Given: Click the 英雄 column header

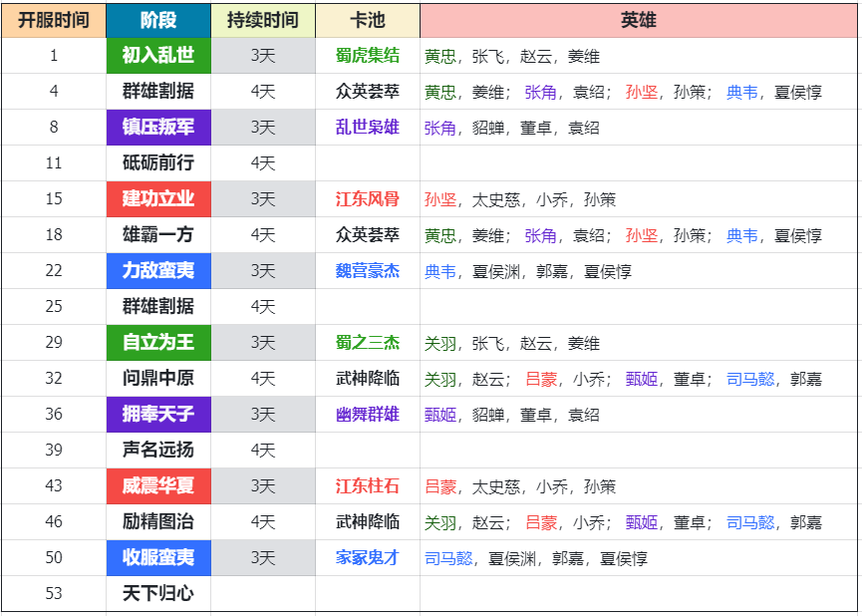Looking at the screenshot, I should (638, 21).
